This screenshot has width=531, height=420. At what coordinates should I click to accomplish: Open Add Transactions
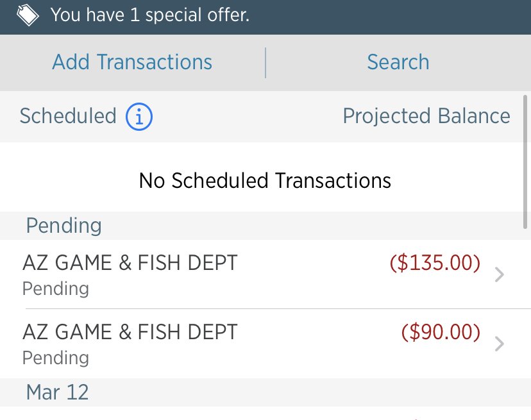point(132,62)
